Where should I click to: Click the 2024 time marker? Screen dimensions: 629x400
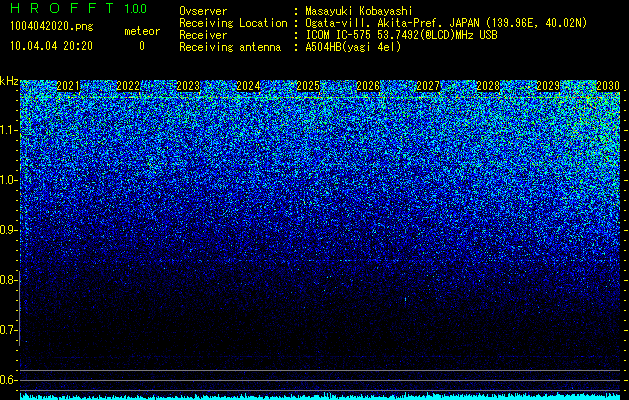pos(248,86)
